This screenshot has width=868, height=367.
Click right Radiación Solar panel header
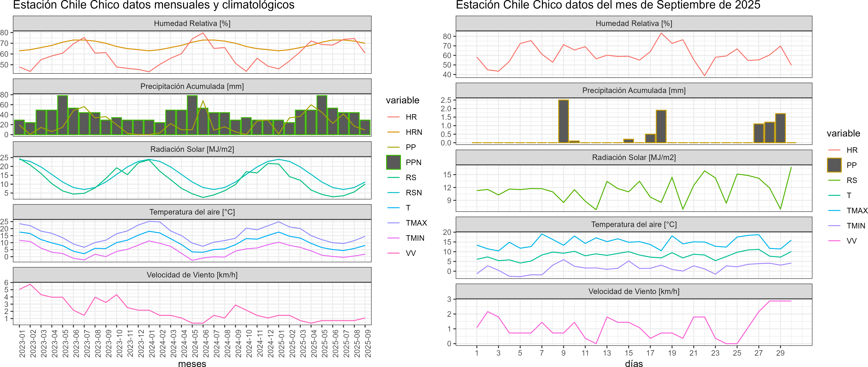click(634, 157)
